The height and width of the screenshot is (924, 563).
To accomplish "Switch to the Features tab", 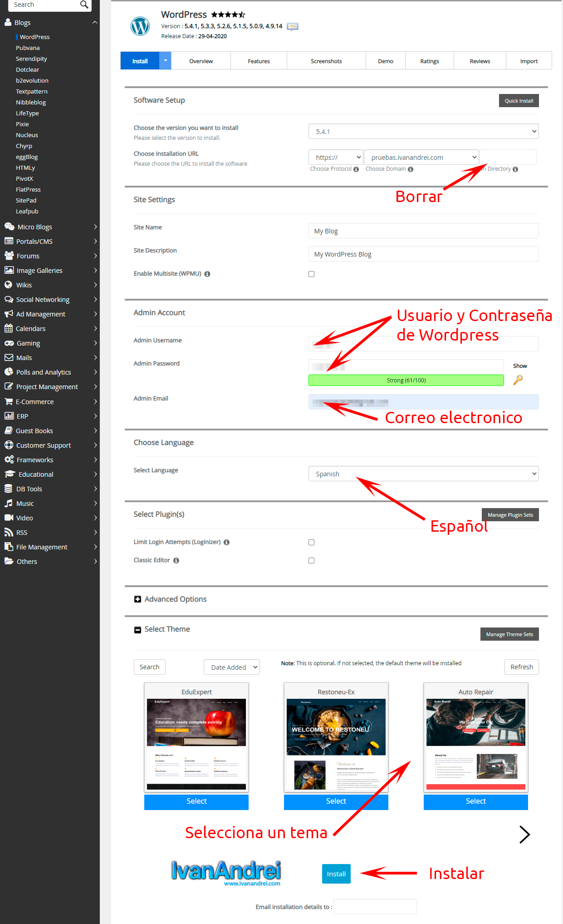I will pos(259,61).
